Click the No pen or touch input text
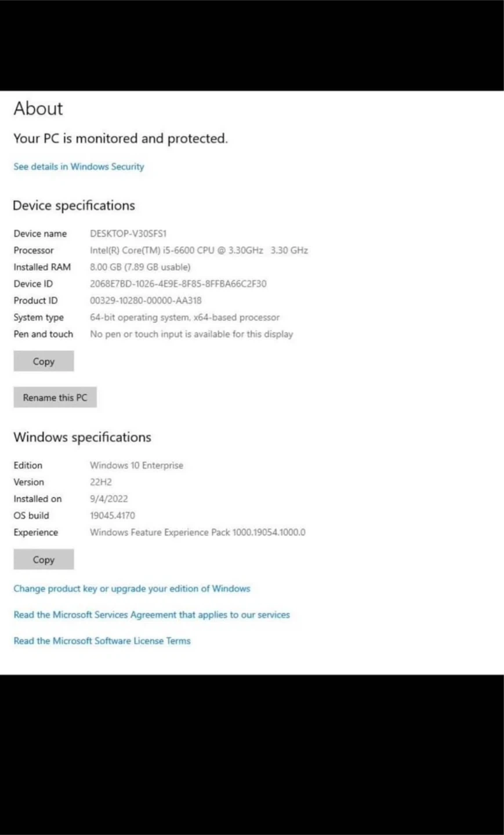This screenshot has height=835, width=504. click(191, 334)
